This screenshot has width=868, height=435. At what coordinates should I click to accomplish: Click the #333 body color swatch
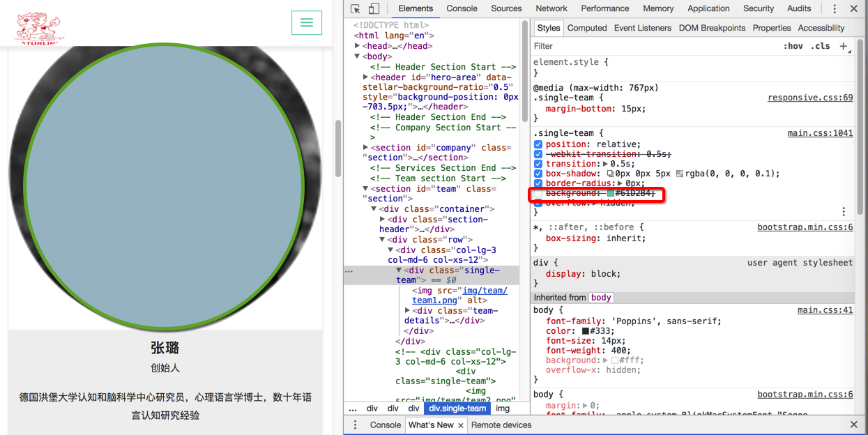586,331
